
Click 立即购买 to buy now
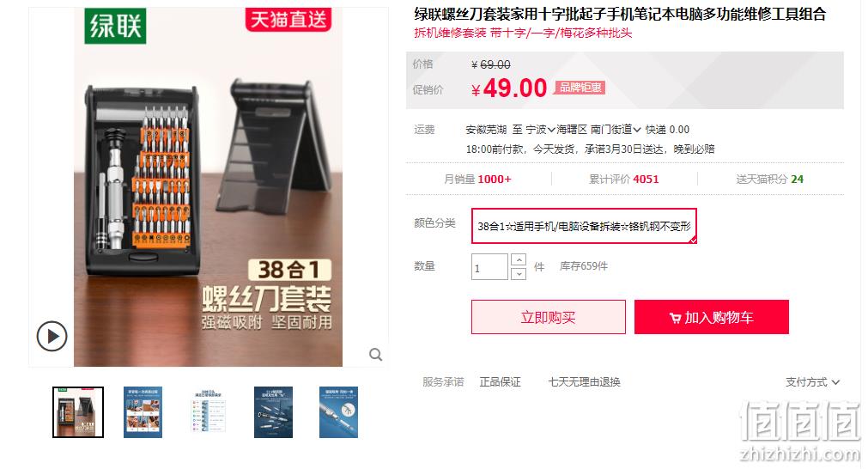pos(548,317)
